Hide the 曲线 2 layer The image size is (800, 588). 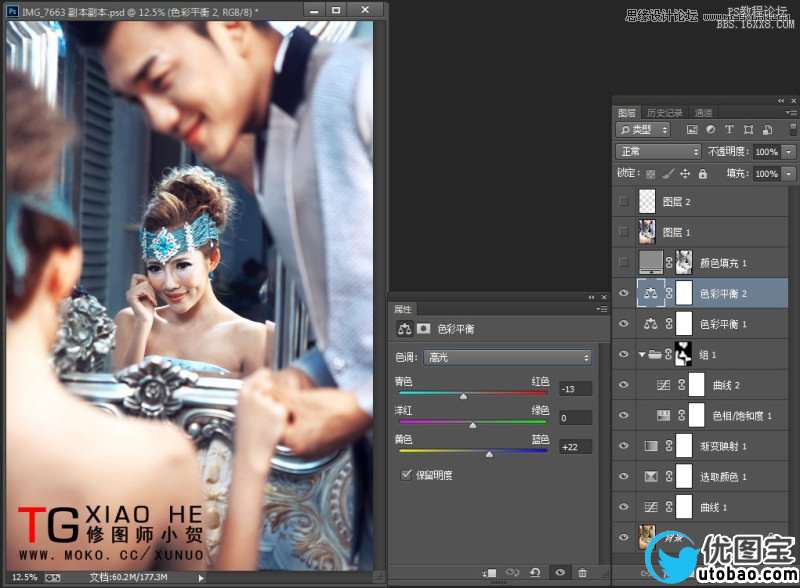point(623,385)
